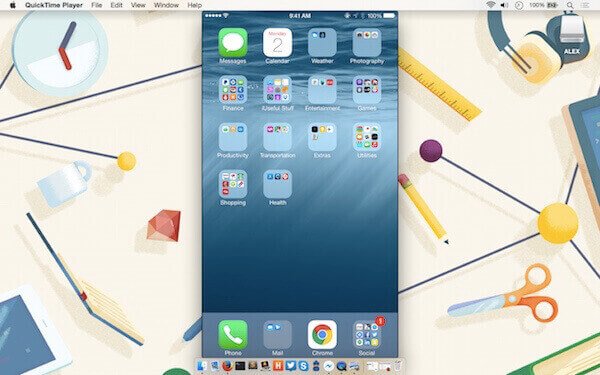Open the Edit menu
The height and width of the screenshot is (375, 600).
(x=116, y=5)
